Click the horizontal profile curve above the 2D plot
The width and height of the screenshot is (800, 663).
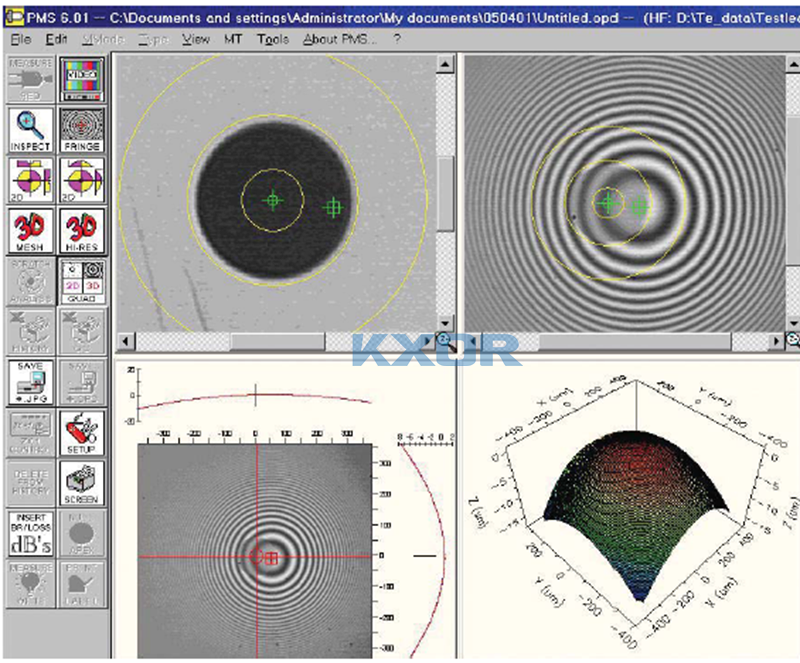[255, 400]
